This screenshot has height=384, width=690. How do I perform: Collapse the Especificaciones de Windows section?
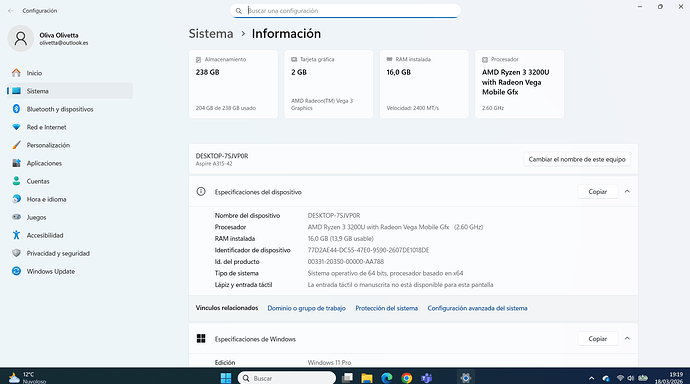click(x=627, y=338)
